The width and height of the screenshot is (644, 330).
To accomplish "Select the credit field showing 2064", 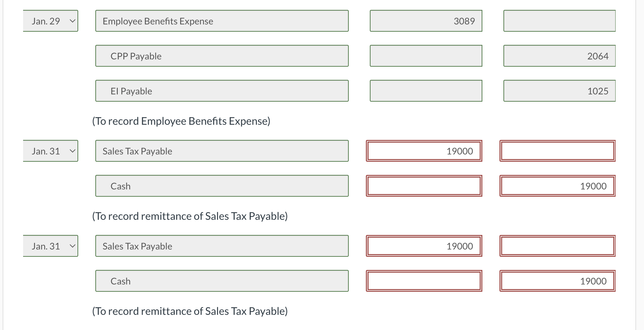I will tap(559, 56).
